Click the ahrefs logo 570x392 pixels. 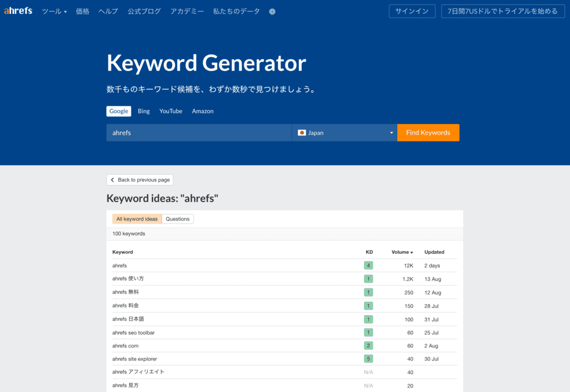coord(18,11)
